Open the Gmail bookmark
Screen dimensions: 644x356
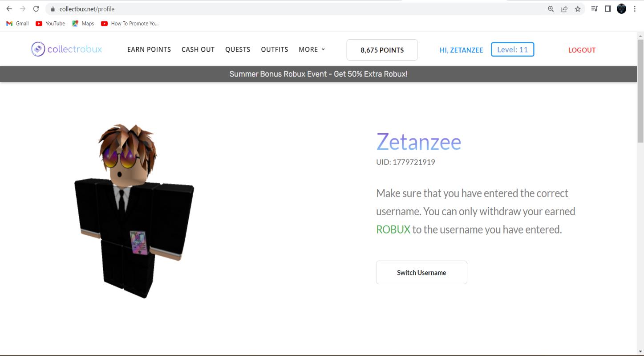tap(17, 24)
